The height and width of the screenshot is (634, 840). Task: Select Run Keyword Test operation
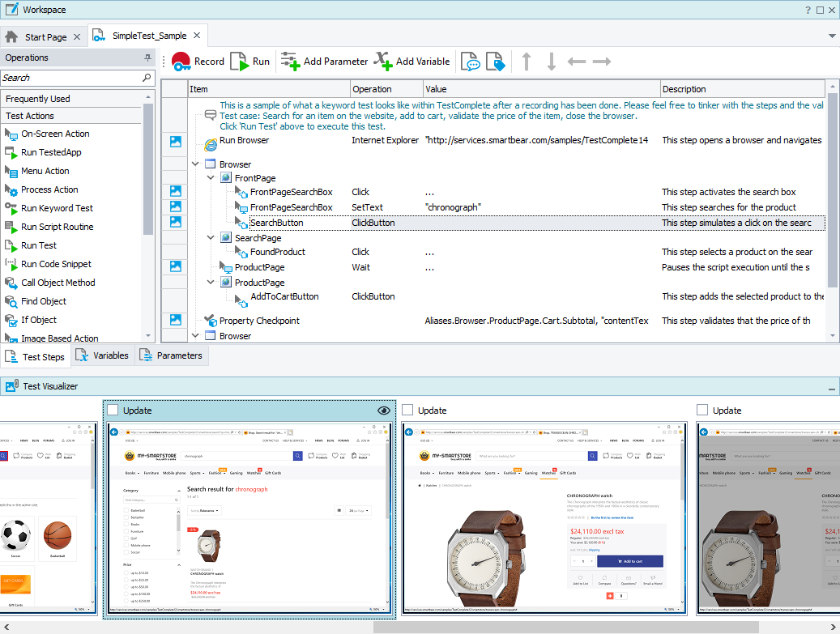tap(57, 208)
